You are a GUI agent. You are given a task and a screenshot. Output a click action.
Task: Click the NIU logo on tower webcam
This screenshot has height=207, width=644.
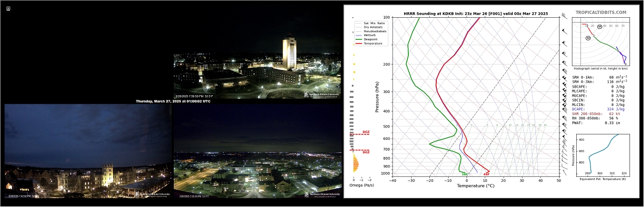[322, 94]
